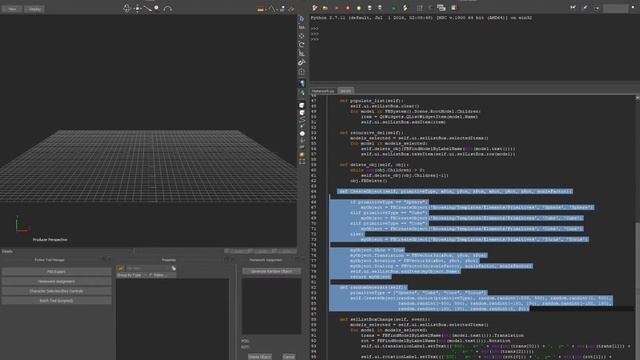Screen dimensions: 640x360
Task: Click the yellow triangle curve icon in viewer toolbar
Action: point(271,9)
